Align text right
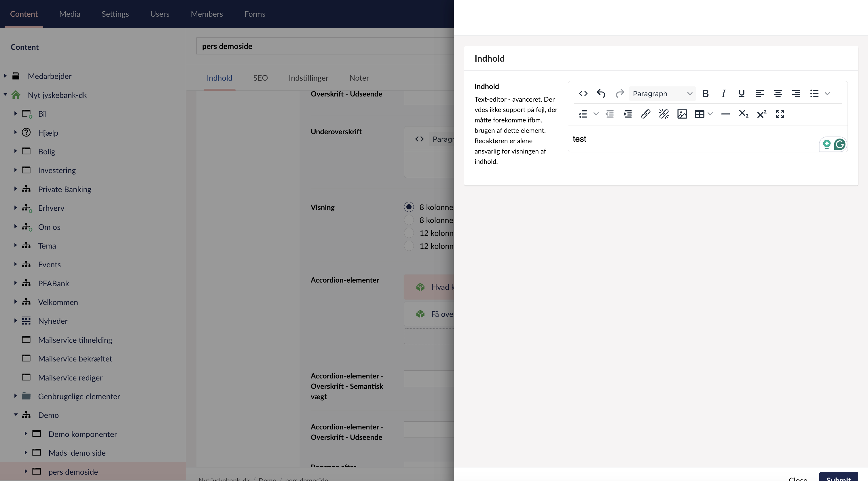Image resolution: width=868 pixels, height=481 pixels. point(796,93)
